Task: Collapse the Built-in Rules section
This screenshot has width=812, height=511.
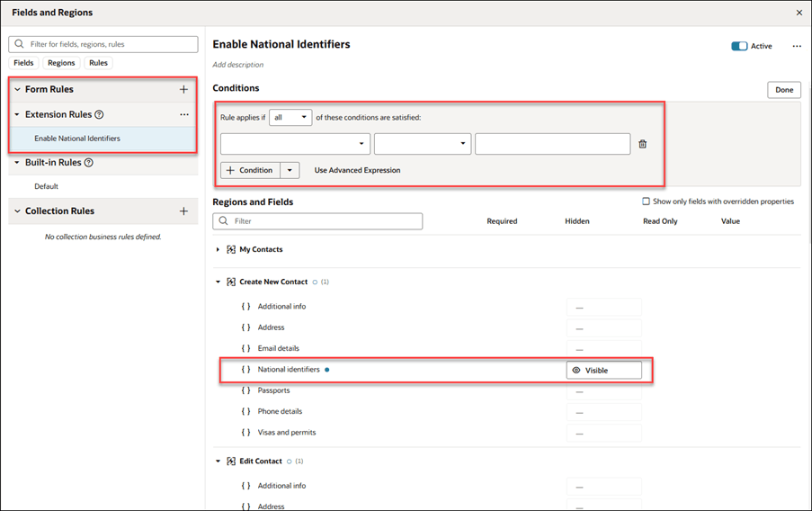Action: pyautogui.click(x=17, y=163)
